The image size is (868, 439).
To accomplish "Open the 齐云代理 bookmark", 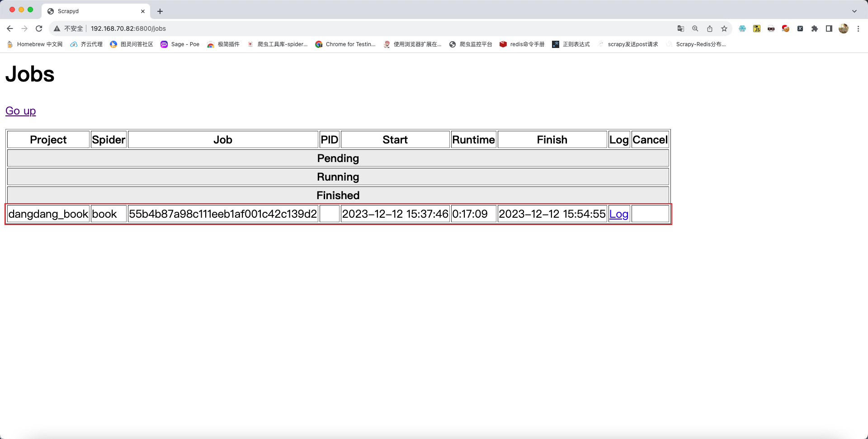I will [x=86, y=44].
